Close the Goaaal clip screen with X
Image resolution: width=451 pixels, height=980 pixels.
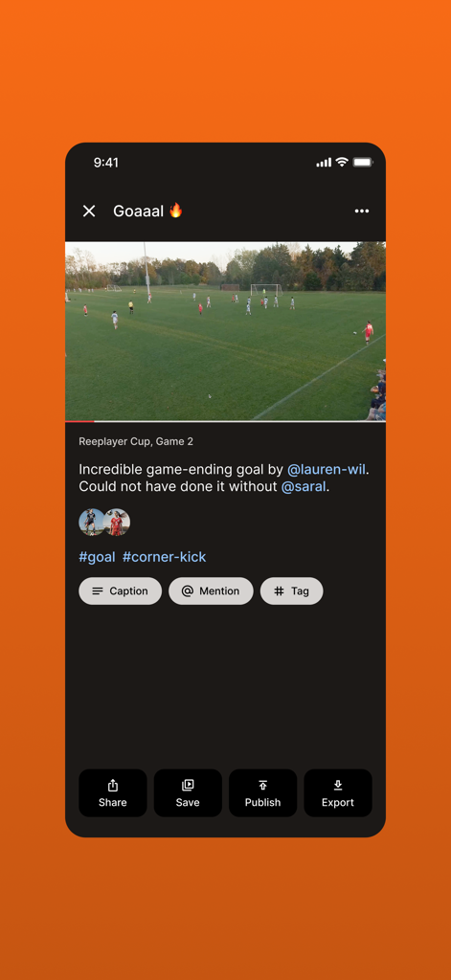pos(89,212)
